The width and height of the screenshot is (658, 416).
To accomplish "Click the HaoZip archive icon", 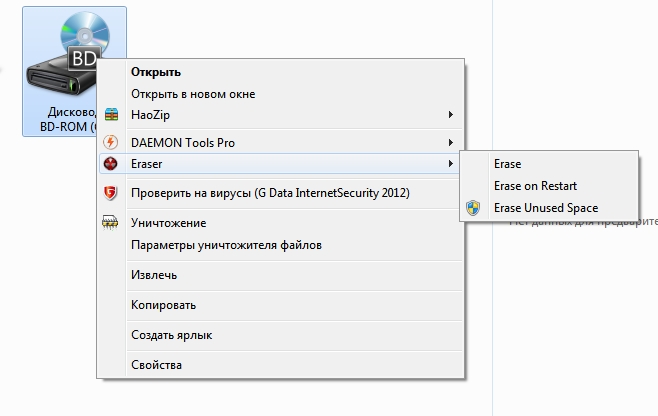I will click(x=111, y=116).
